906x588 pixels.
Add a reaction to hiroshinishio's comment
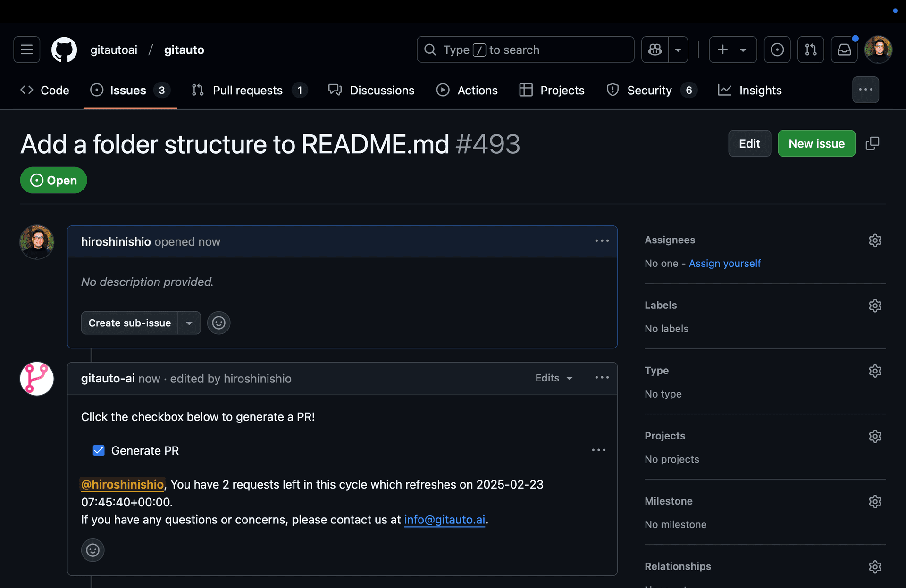coord(218,323)
